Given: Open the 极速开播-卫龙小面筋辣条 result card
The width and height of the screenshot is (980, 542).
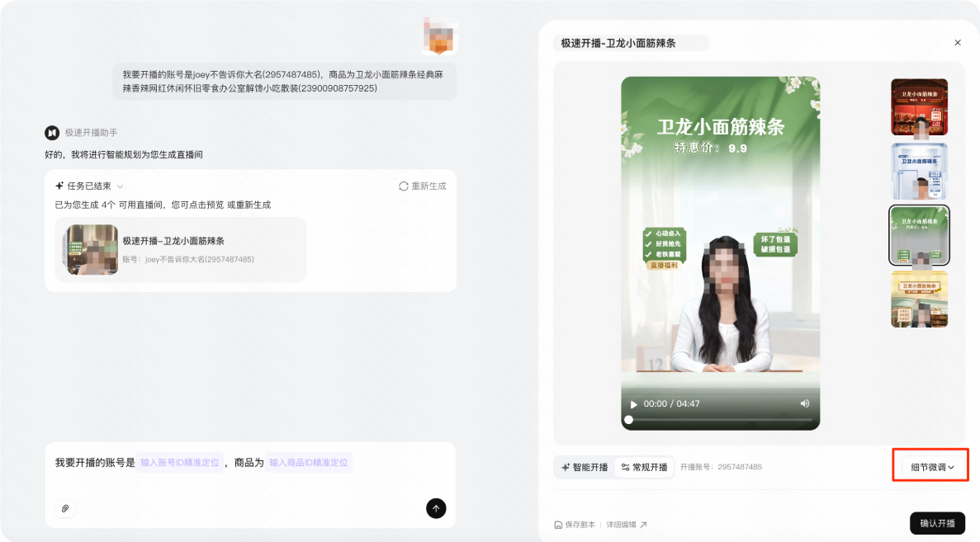Looking at the screenshot, I should pos(181,250).
